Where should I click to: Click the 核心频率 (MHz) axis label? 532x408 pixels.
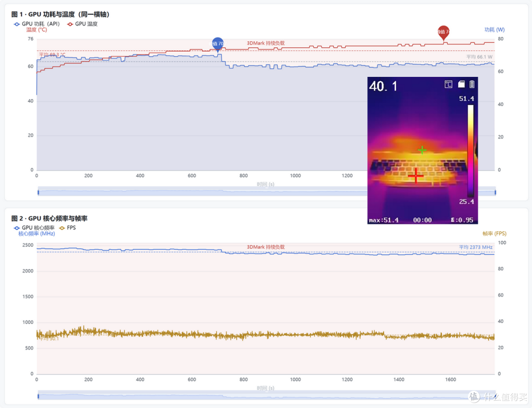(x=36, y=234)
